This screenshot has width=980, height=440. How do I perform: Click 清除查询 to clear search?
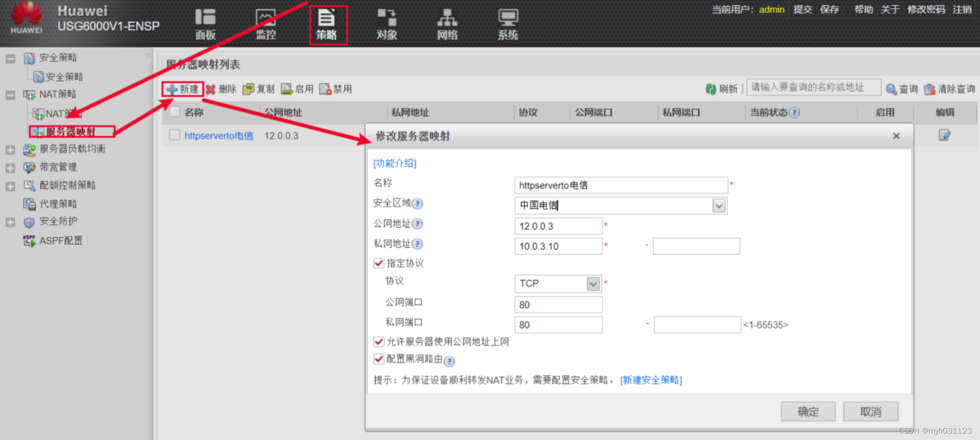pos(949,89)
